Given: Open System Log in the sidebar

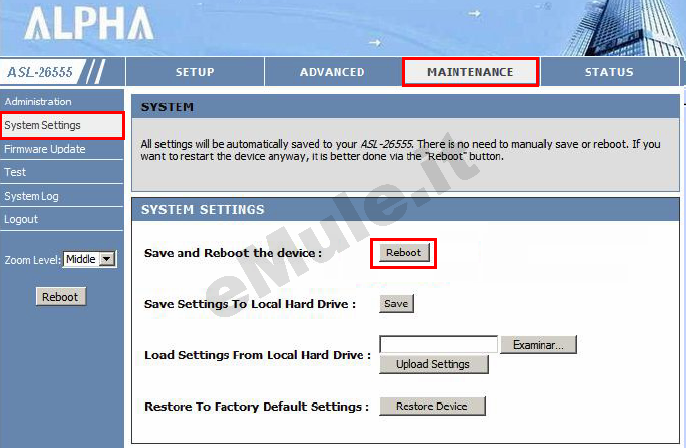Looking at the screenshot, I should [61, 196].
